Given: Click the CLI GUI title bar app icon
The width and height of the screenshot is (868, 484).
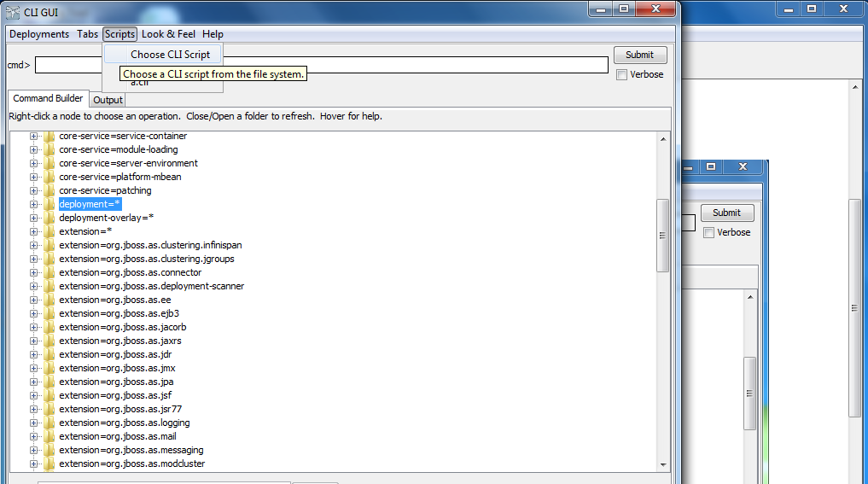Looking at the screenshot, I should click(13, 12).
